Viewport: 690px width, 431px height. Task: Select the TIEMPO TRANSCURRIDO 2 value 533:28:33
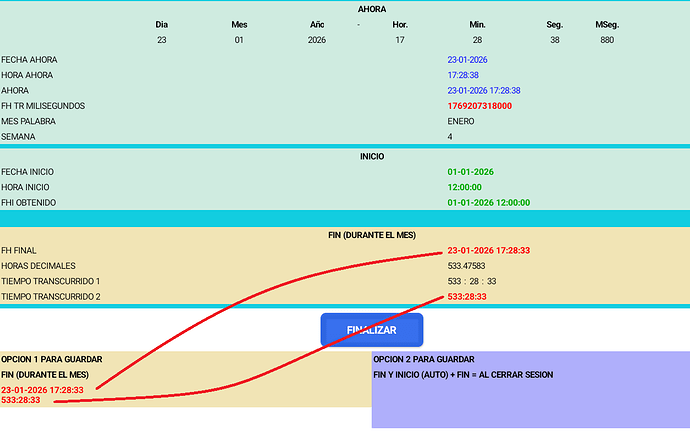(467, 297)
